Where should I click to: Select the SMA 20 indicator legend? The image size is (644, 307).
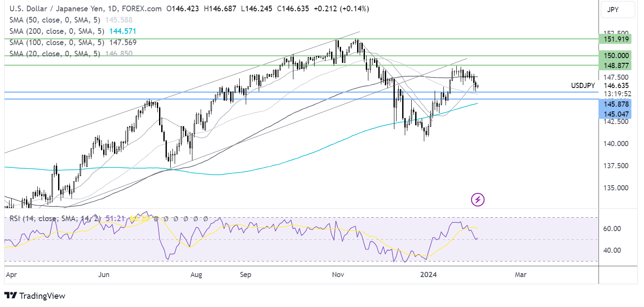56,53
